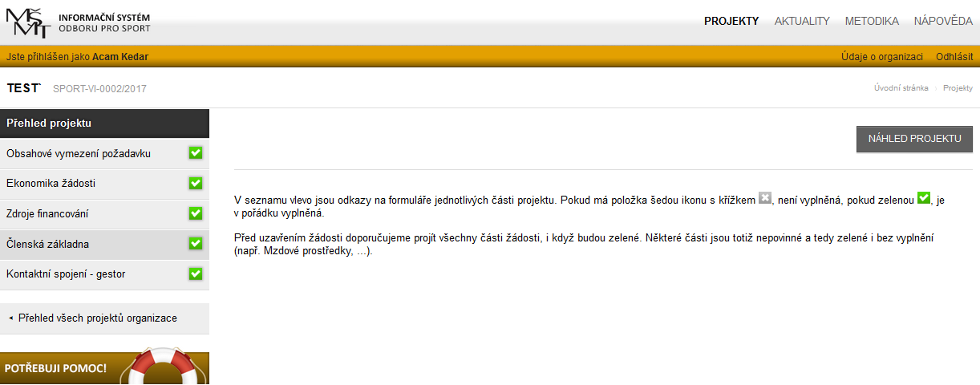Click the grey cross icon in instructions

pyautogui.click(x=765, y=198)
